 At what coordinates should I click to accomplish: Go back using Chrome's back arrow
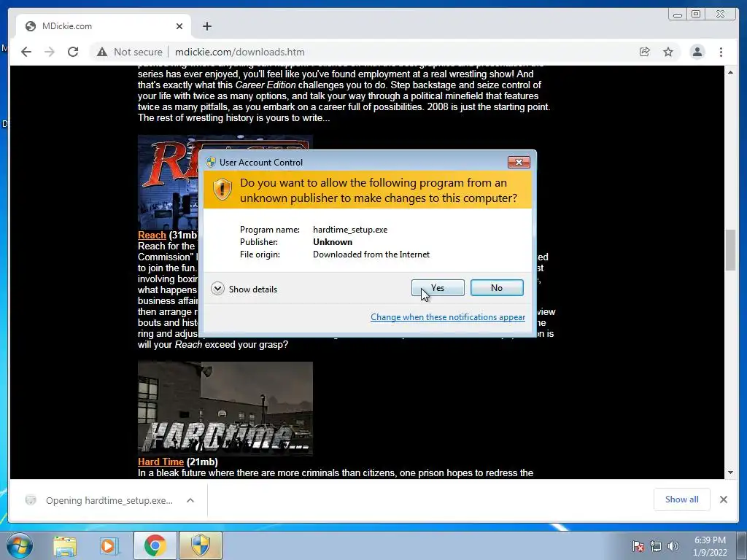26,52
